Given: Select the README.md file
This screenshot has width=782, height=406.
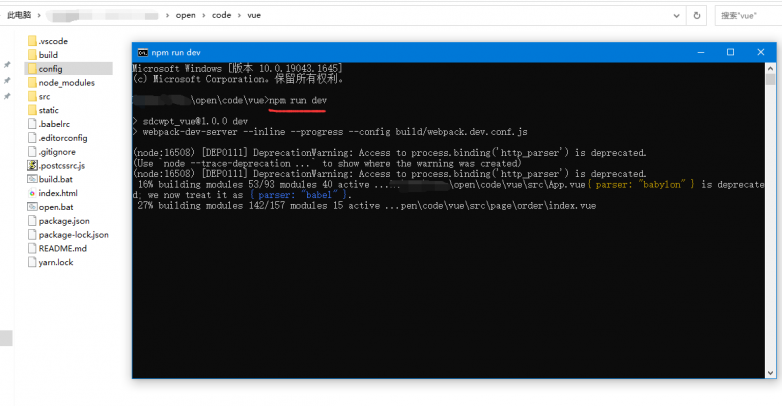Looking at the screenshot, I should pyautogui.click(x=62, y=248).
